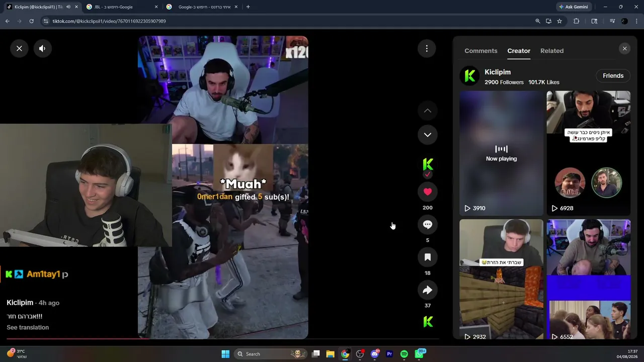Open the zoom magnifier icon in address bar

pyautogui.click(x=538, y=21)
